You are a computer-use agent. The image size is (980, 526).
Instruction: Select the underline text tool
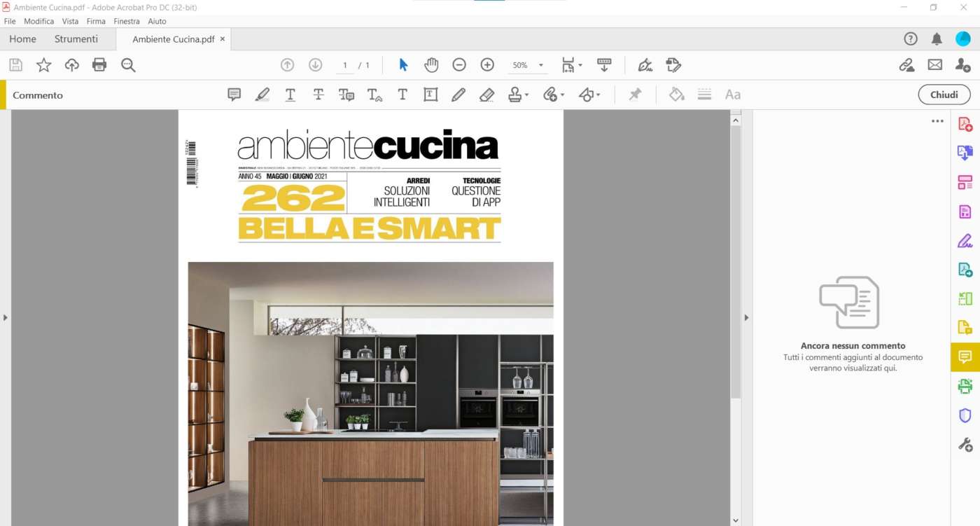[x=290, y=95]
